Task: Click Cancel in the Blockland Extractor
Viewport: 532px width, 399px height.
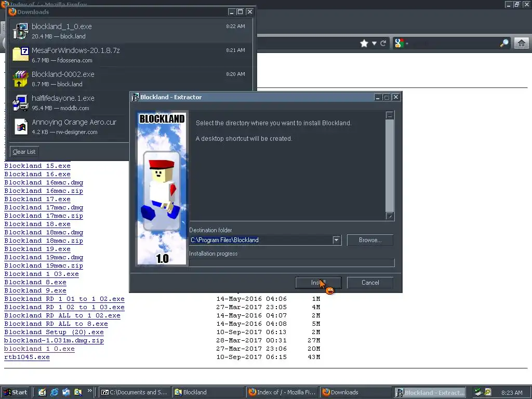Action: [x=370, y=283]
